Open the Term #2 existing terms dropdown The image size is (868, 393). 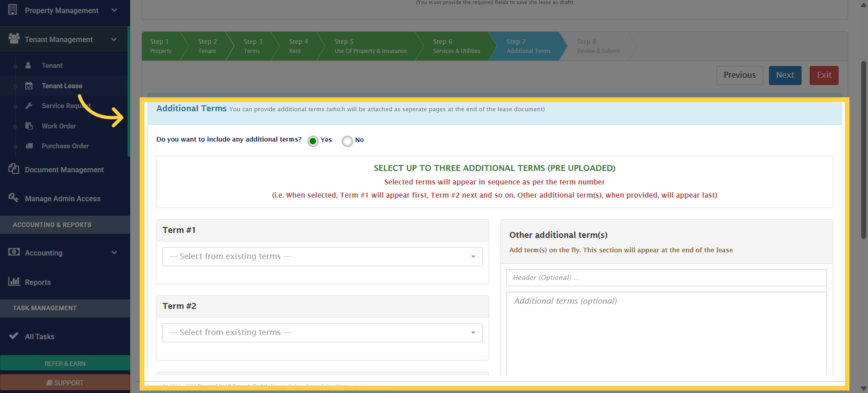click(x=322, y=333)
